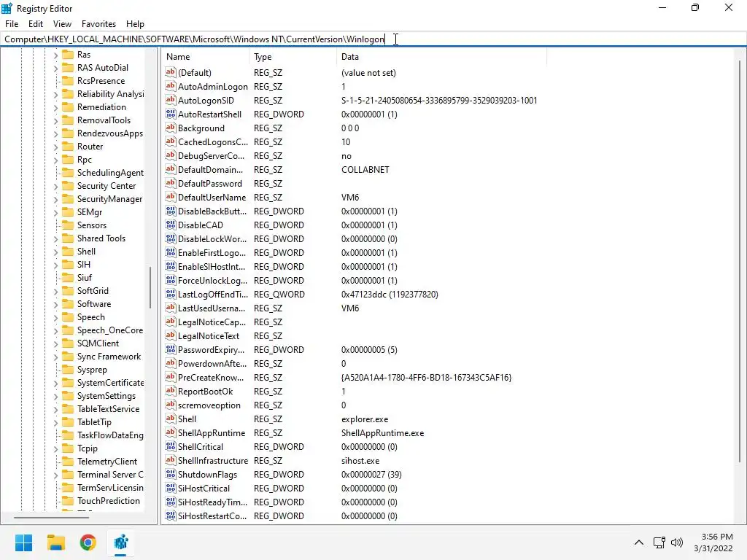This screenshot has height=560, width=747.
Task: Click the explorer.exe data cell
Action: [x=365, y=419]
